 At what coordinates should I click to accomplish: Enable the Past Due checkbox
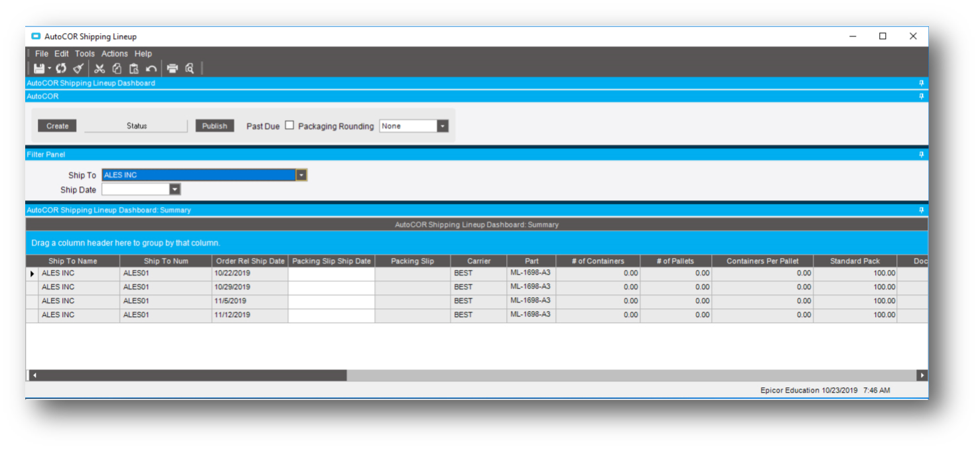coord(289,125)
